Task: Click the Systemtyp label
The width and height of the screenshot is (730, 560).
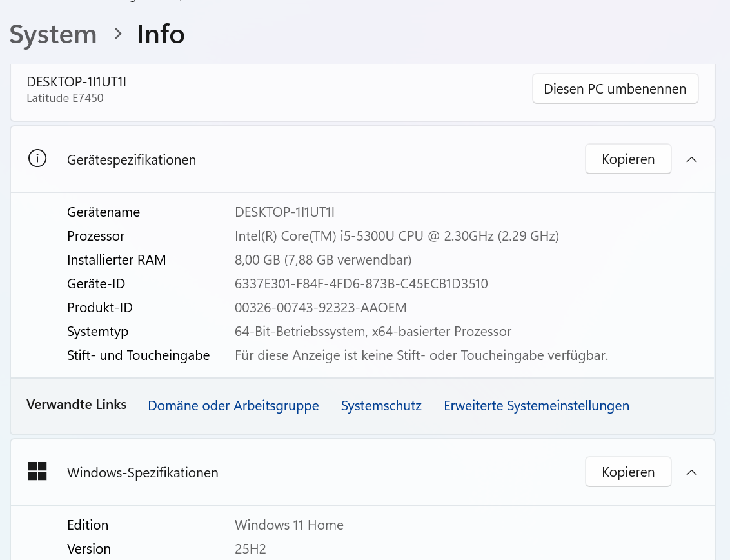Action: pos(98,332)
